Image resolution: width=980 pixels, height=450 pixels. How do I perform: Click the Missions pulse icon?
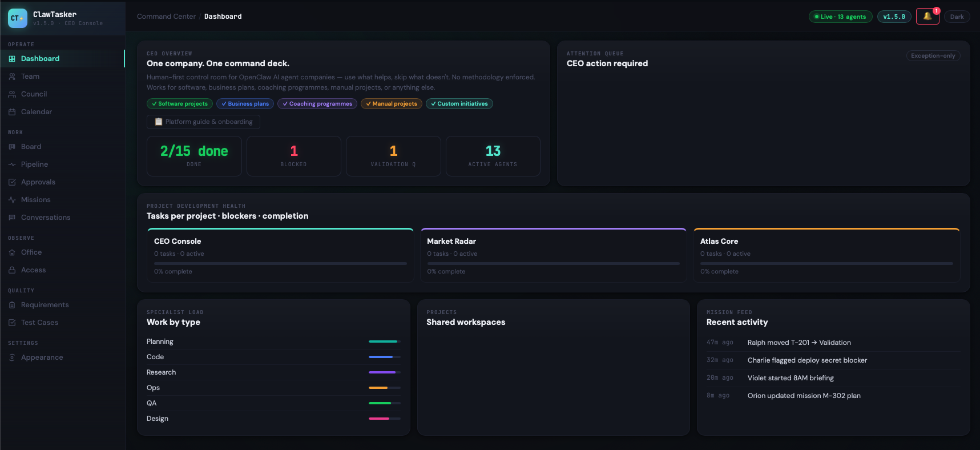tap(12, 200)
